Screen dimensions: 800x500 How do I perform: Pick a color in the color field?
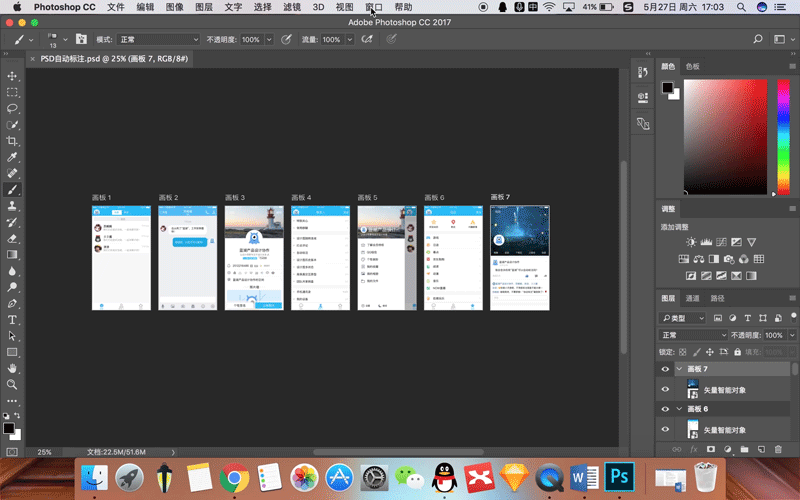tap(725, 137)
